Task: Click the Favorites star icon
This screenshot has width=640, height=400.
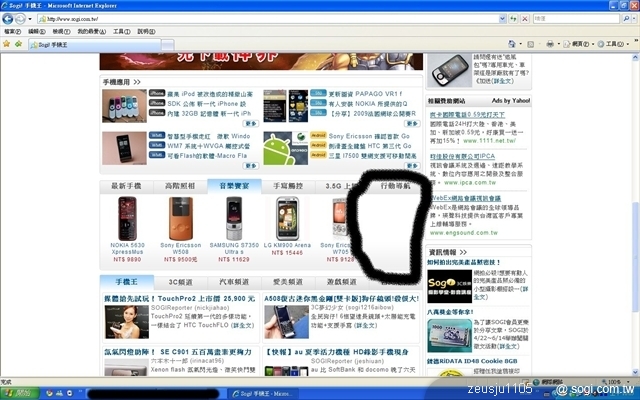Action: point(7,45)
